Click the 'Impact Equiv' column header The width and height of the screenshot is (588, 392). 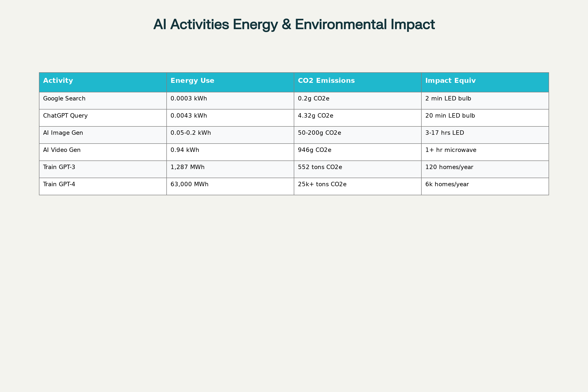[x=450, y=81]
